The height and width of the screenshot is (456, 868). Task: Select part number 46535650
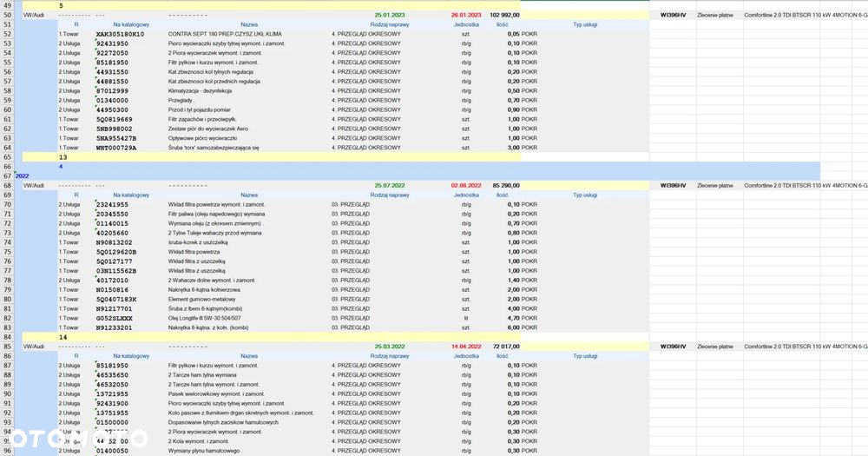click(x=112, y=375)
